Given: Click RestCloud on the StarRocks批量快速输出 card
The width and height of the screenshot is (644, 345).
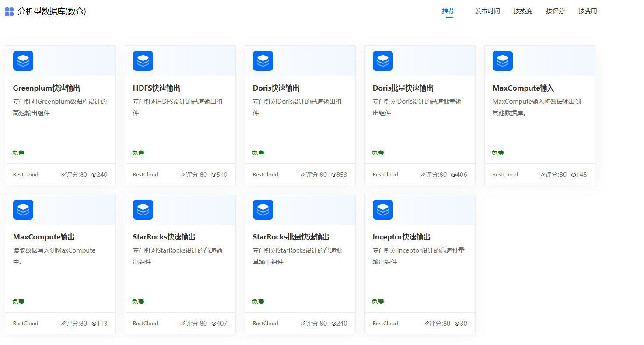Looking at the screenshot, I should (266, 324).
